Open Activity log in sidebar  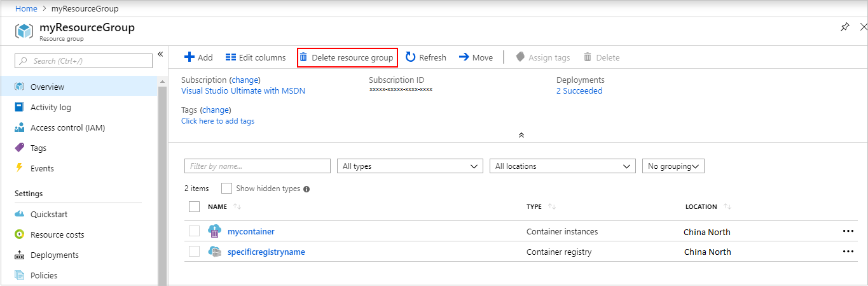tap(51, 108)
